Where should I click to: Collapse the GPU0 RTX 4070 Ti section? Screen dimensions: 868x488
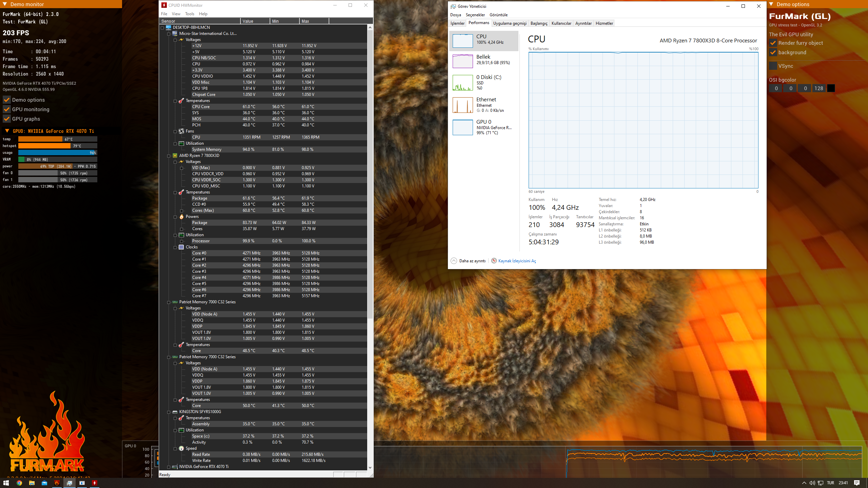[7, 131]
